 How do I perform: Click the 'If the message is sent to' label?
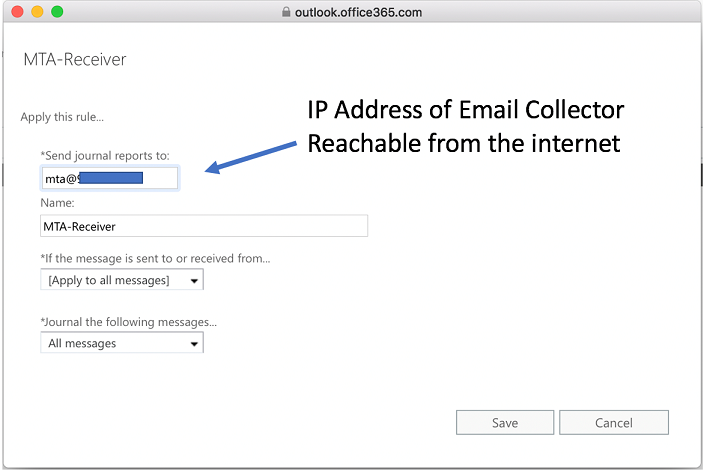point(155,258)
